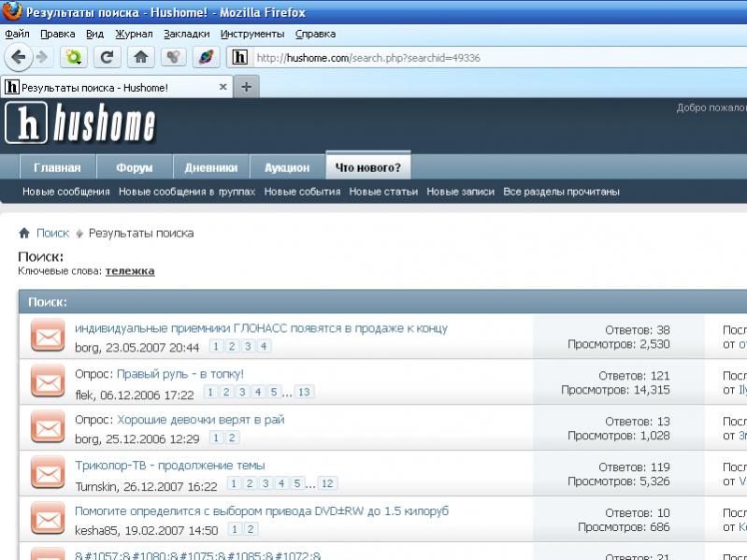Click Просмотров: 5,326 count

tap(619, 481)
